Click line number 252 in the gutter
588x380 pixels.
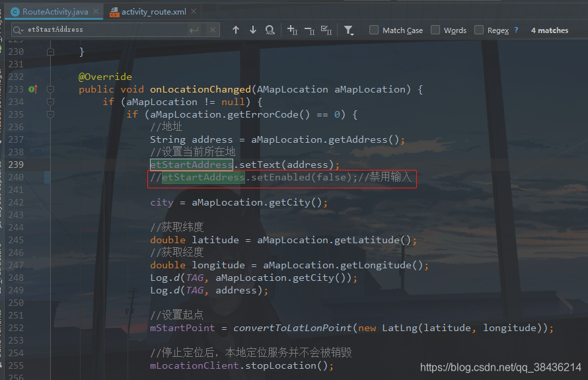(16, 328)
